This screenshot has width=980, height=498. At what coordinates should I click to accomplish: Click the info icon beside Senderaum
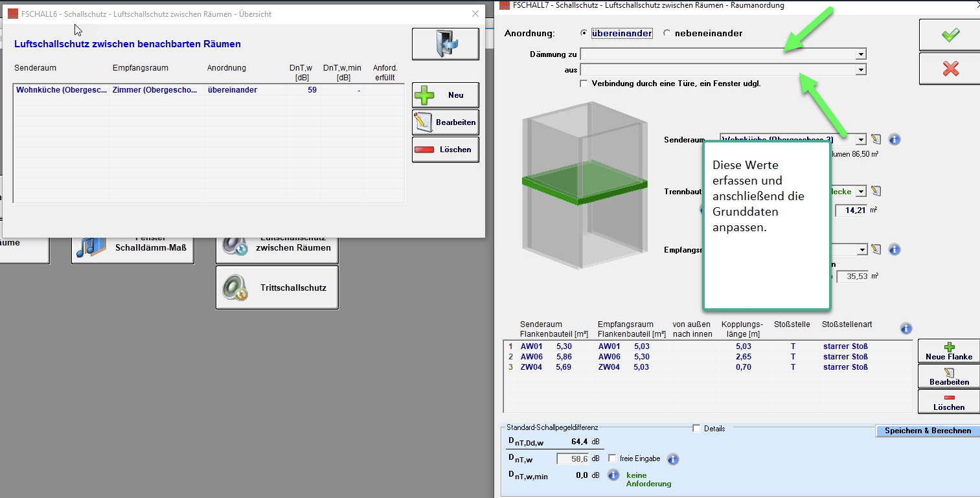click(x=895, y=139)
